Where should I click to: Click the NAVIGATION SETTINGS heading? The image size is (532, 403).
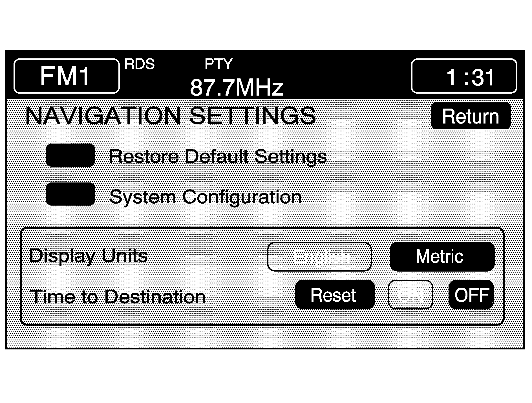pos(171,116)
